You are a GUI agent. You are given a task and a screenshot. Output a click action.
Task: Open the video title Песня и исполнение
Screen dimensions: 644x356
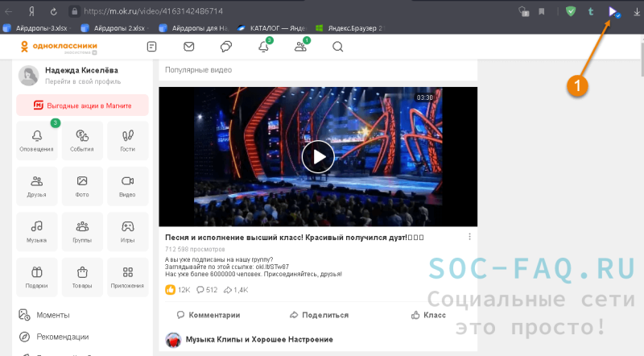(x=294, y=238)
